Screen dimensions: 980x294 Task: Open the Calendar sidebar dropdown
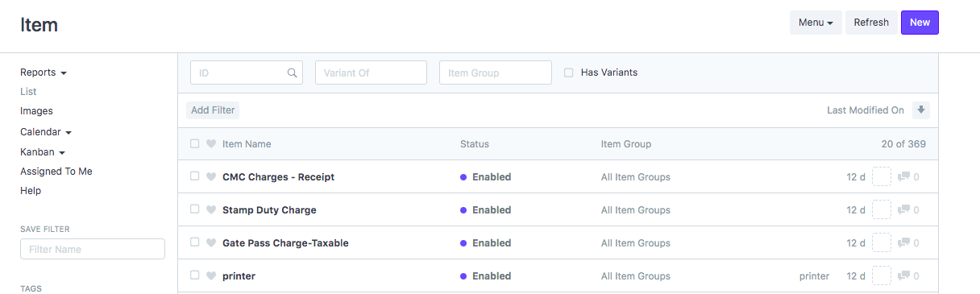[46, 132]
